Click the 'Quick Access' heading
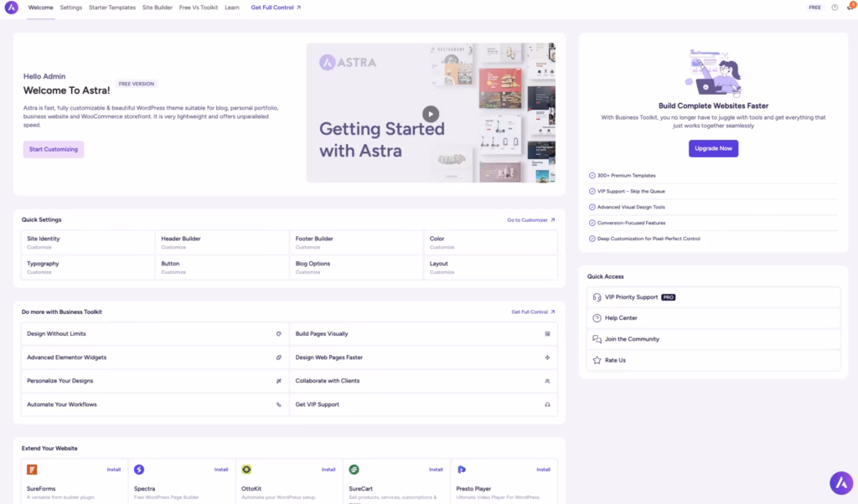The image size is (858, 504). 605,276
